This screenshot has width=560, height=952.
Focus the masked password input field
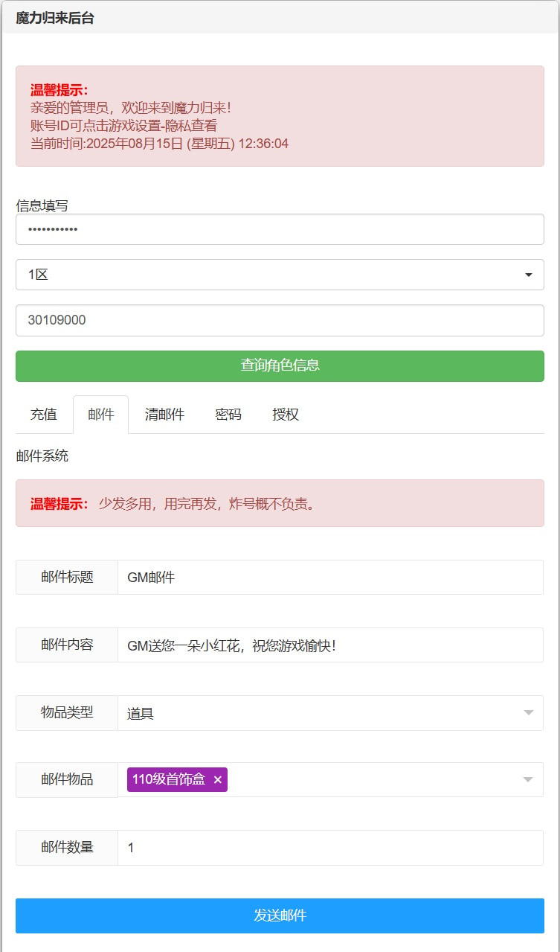point(280,229)
